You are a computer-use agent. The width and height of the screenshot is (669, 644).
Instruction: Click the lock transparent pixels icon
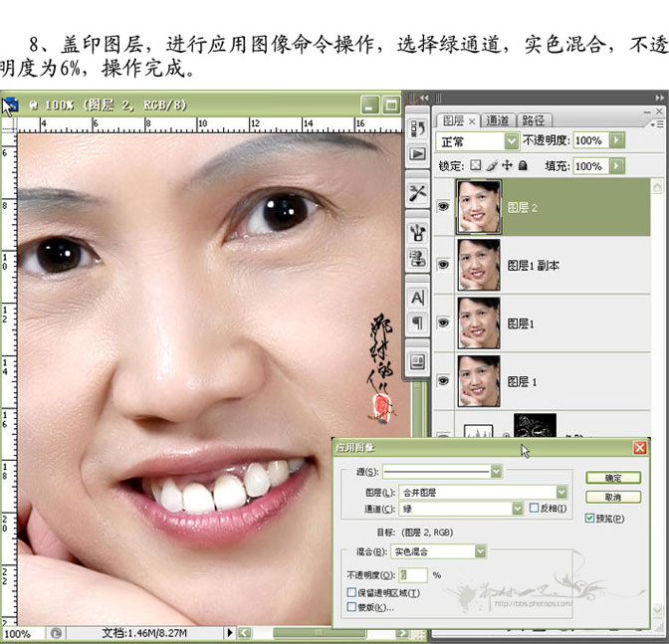click(475, 165)
